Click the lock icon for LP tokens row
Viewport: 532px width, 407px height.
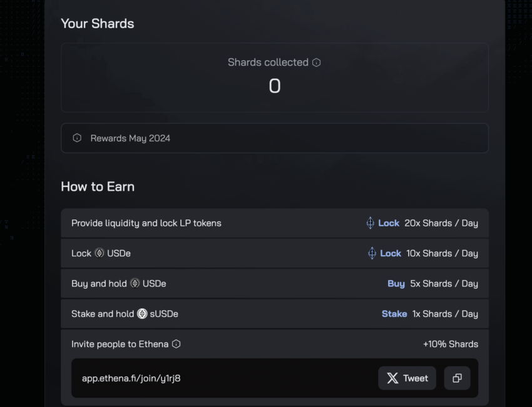tap(370, 223)
